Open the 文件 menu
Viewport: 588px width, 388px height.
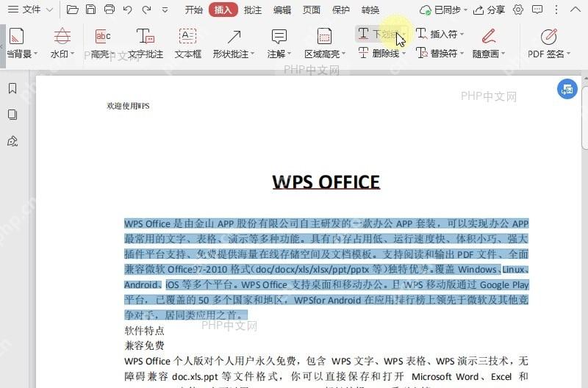click(x=24, y=10)
